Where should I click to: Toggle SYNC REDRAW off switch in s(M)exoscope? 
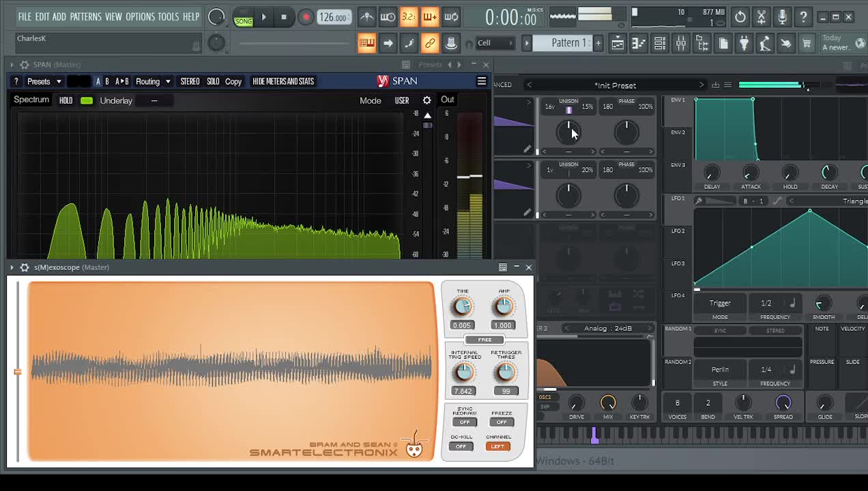point(465,422)
